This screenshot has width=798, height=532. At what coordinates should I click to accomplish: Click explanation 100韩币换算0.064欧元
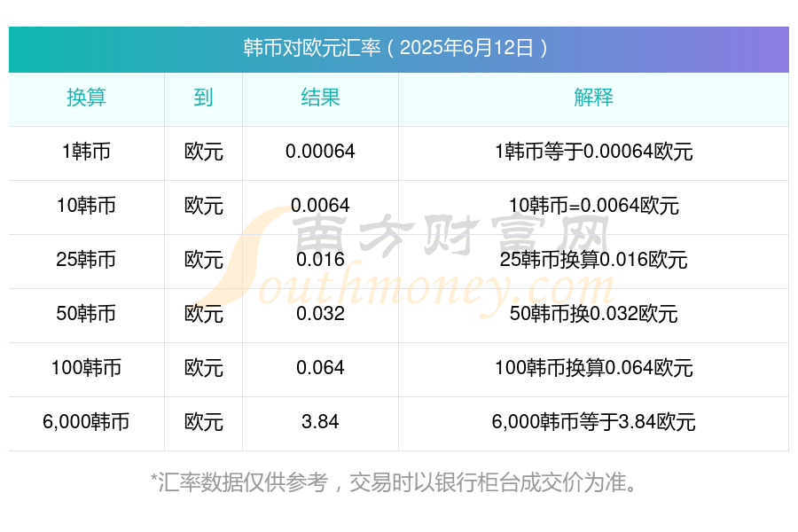594,368
